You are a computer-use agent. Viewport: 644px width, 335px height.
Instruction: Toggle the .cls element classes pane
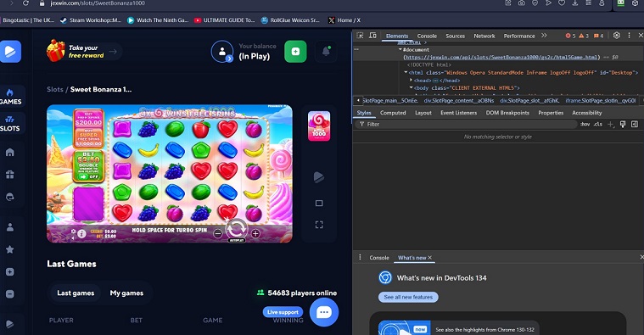[597, 125]
